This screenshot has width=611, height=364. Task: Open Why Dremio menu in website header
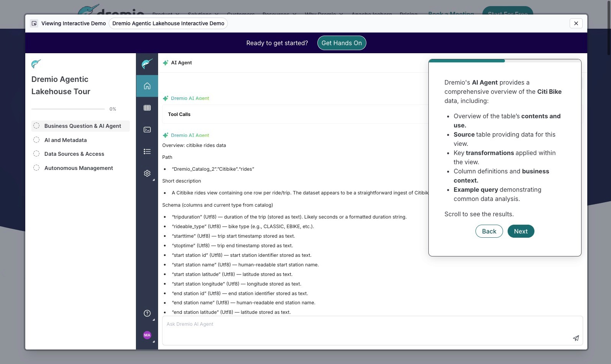[324, 13]
